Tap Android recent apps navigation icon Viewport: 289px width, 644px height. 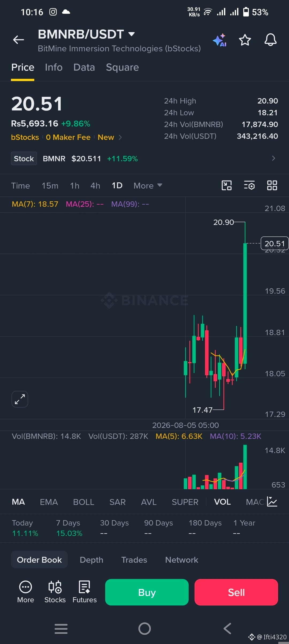click(61, 628)
